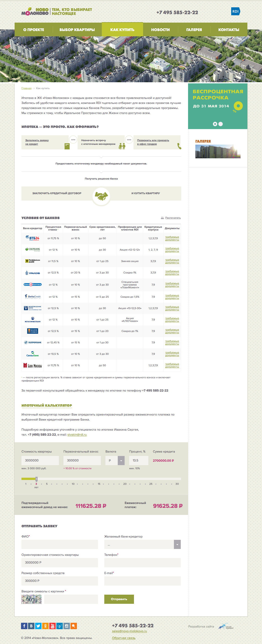
Task: Click the Банк Москвы logo
Action: pyautogui.click(x=33, y=366)
